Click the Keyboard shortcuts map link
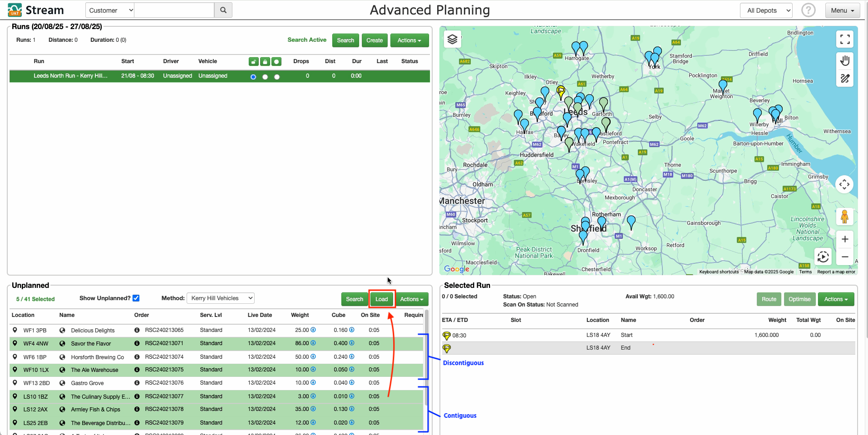The image size is (868, 435). click(x=719, y=272)
